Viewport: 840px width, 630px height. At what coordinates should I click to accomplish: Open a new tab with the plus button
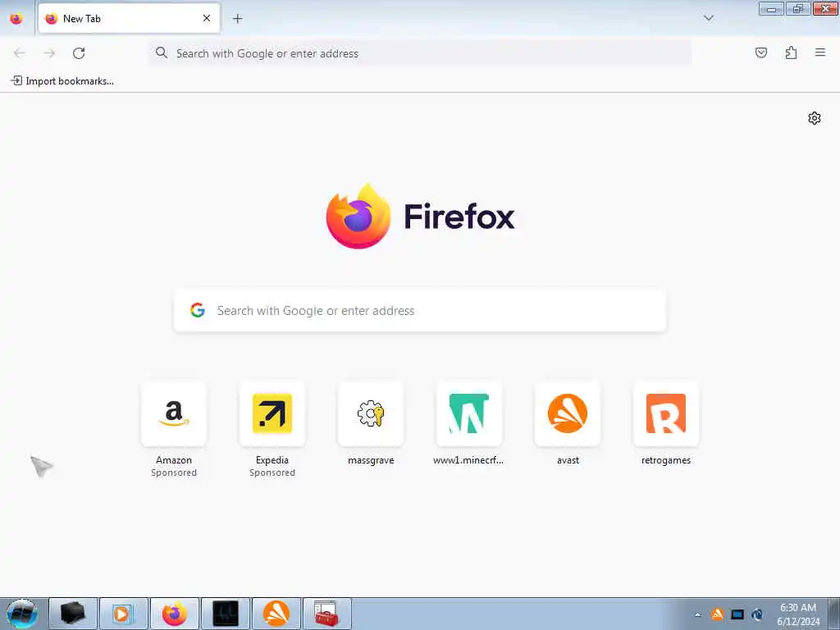tap(237, 19)
